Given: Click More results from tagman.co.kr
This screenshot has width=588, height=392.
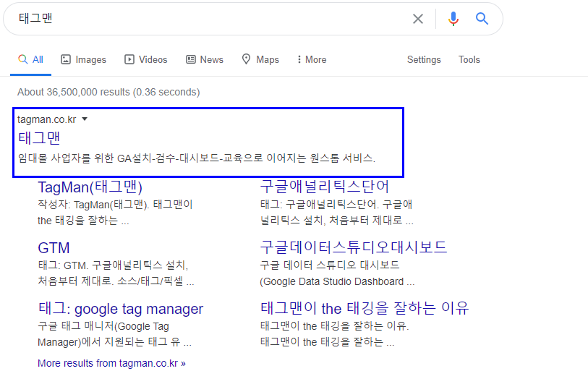Looking at the screenshot, I should (x=111, y=363).
